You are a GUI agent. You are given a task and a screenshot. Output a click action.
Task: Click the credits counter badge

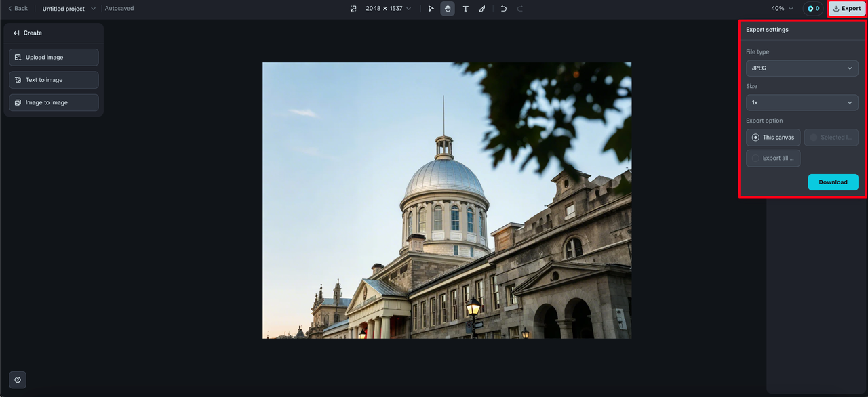813,9
